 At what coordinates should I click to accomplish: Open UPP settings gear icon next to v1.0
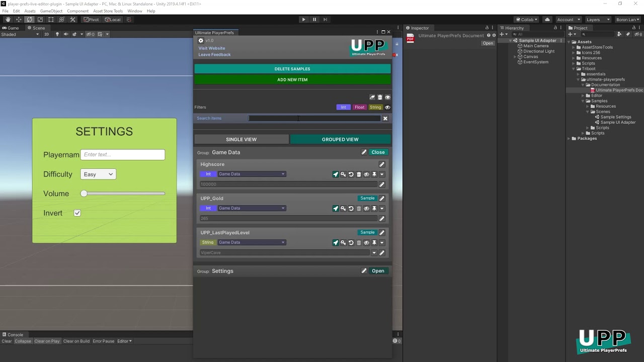tap(201, 41)
